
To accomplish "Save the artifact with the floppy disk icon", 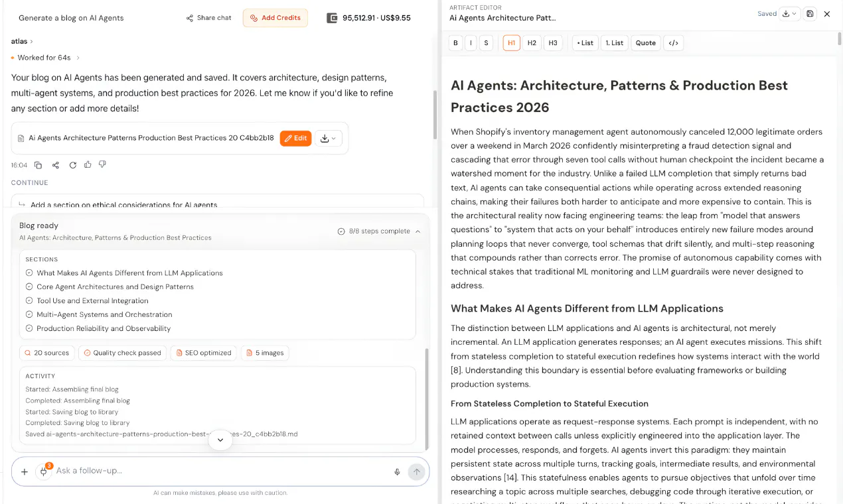I will (810, 13).
